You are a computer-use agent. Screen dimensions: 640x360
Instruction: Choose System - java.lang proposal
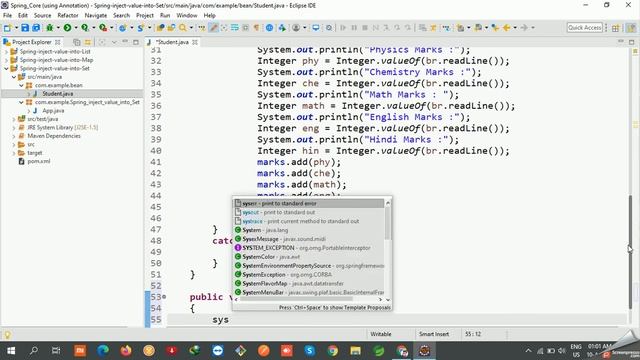309,230
